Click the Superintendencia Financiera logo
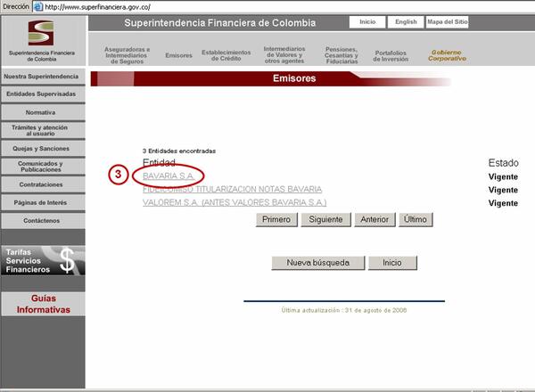The image size is (535, 392). 43,38
